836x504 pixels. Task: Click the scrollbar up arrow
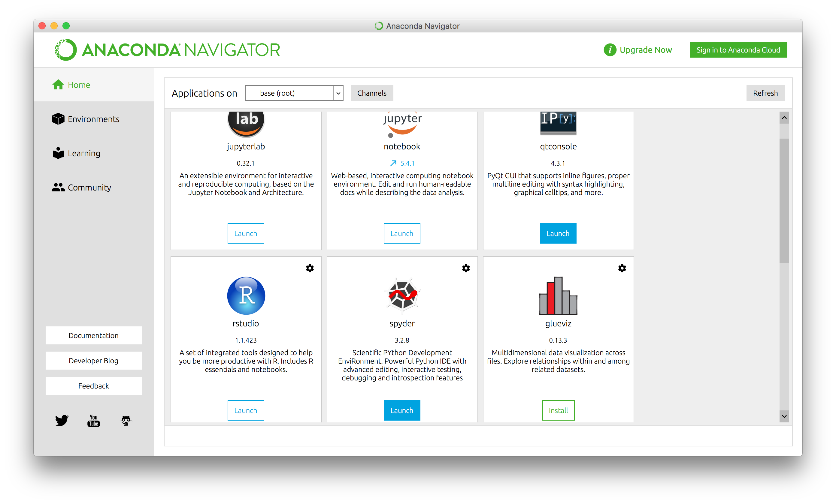(784, 118)
